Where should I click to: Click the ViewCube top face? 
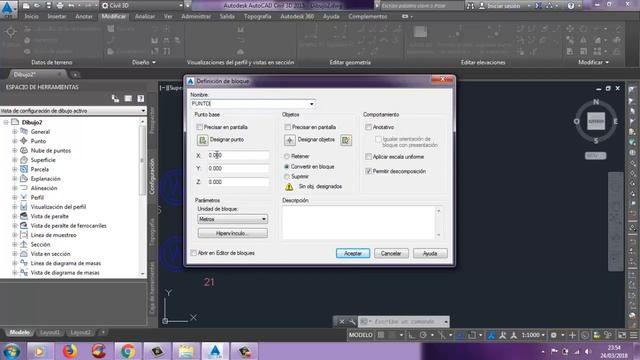click(596, 122)
